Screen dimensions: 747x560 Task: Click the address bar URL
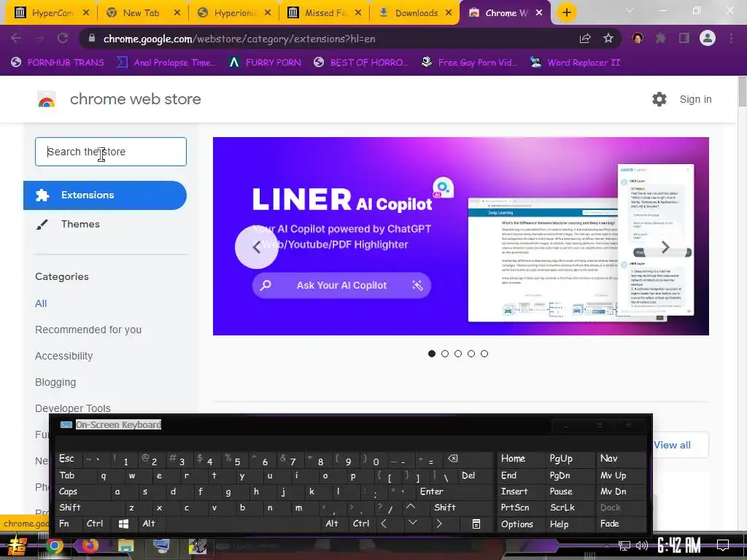pos(239,39)
